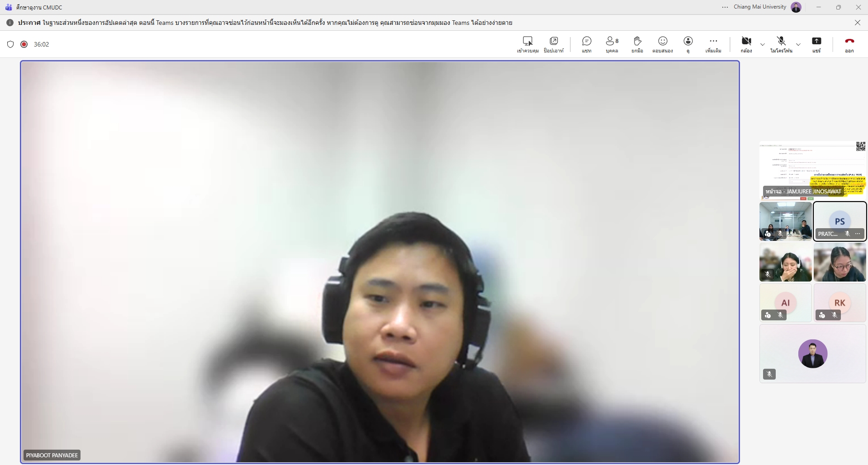The height and width of the screenshot is (465, 868).
Task: Click the red recording indicator
Action: [24, 44]
